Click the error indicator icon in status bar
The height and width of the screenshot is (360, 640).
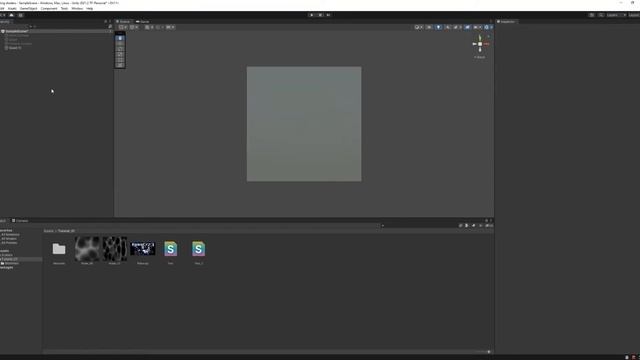[634, 357]
